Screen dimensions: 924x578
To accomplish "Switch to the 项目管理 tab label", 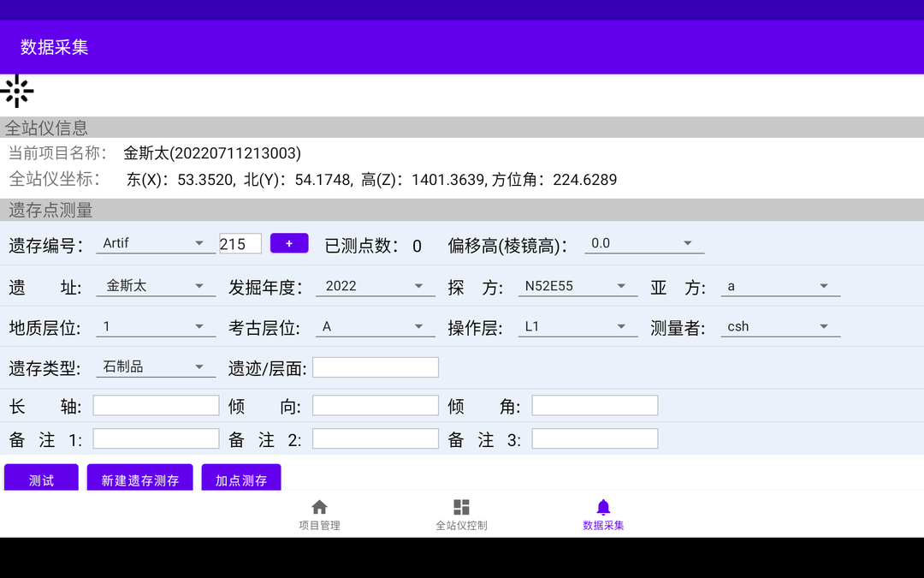I will point(319,526).
